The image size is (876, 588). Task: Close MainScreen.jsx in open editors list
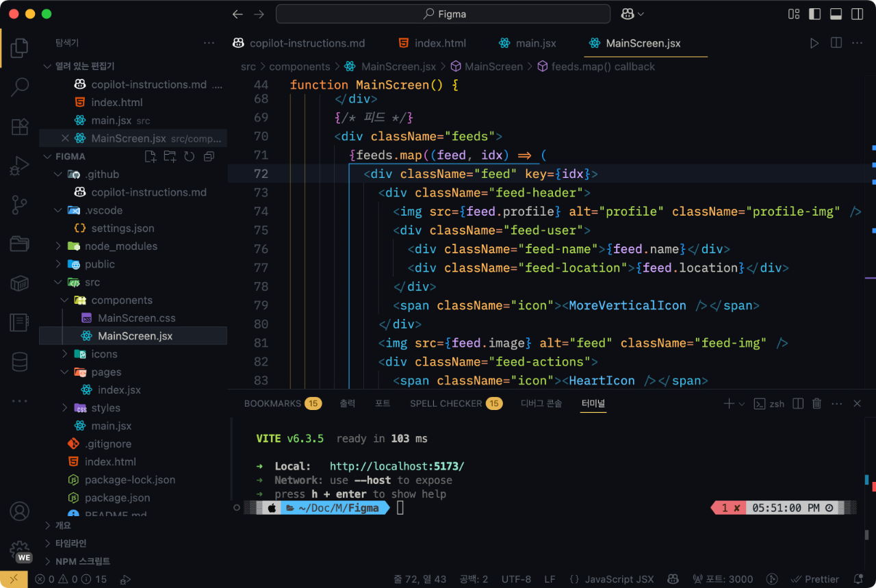point(65,138)
